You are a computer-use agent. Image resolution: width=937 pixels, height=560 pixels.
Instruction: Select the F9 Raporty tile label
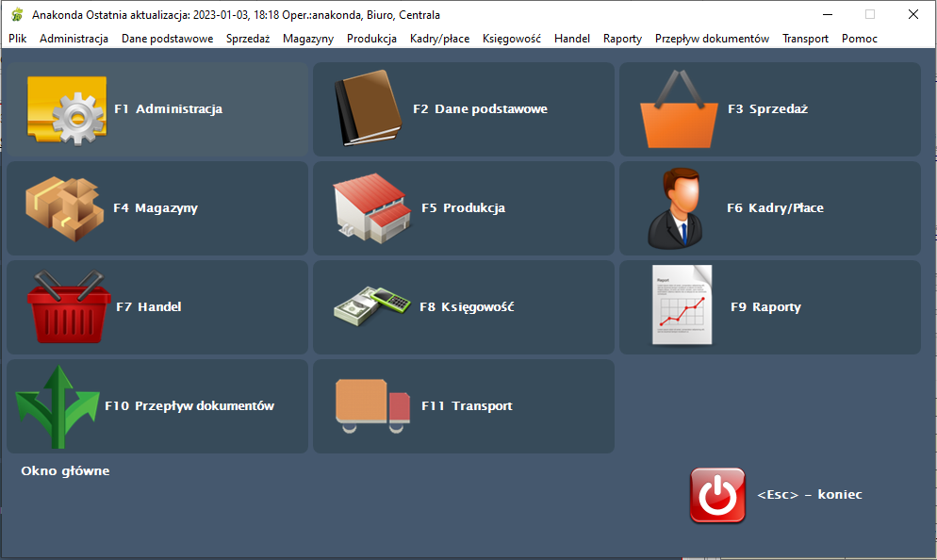point(766,307)
